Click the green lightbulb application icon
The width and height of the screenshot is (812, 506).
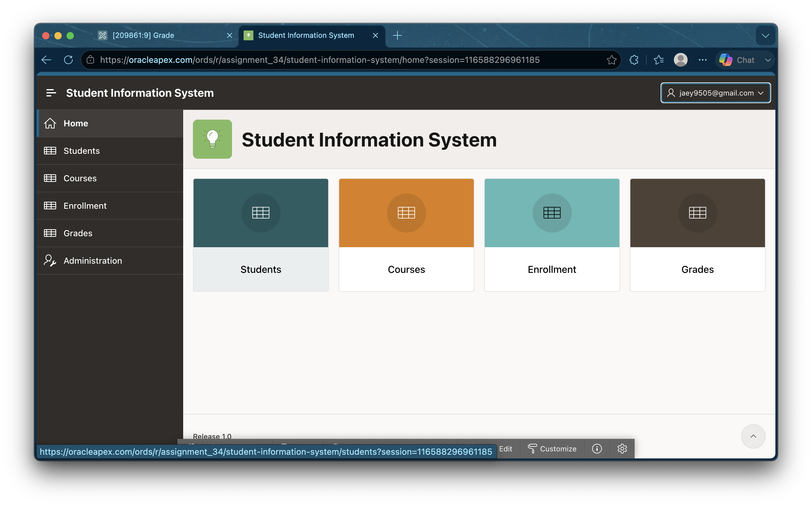212,139
